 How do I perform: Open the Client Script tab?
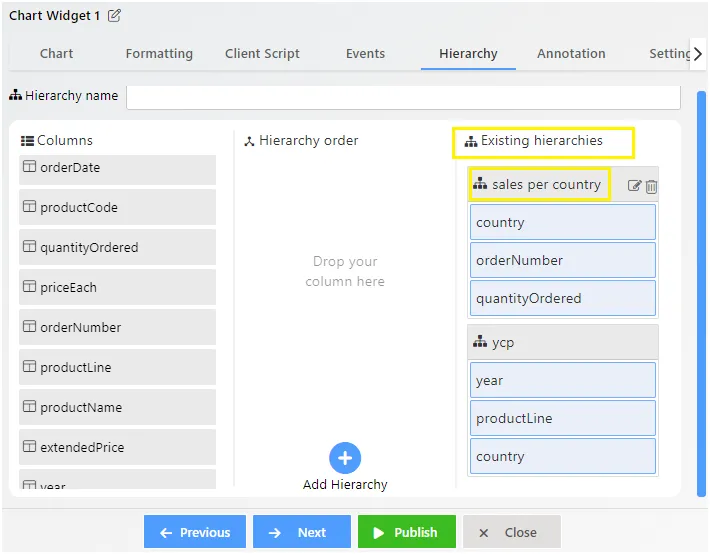pos(262,54)
